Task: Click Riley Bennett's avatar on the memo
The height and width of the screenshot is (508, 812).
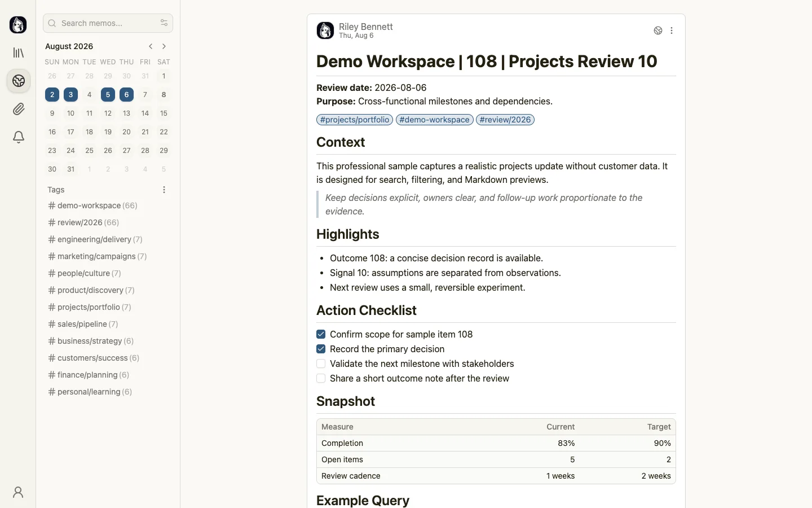Action: click(x=325, y=30)
